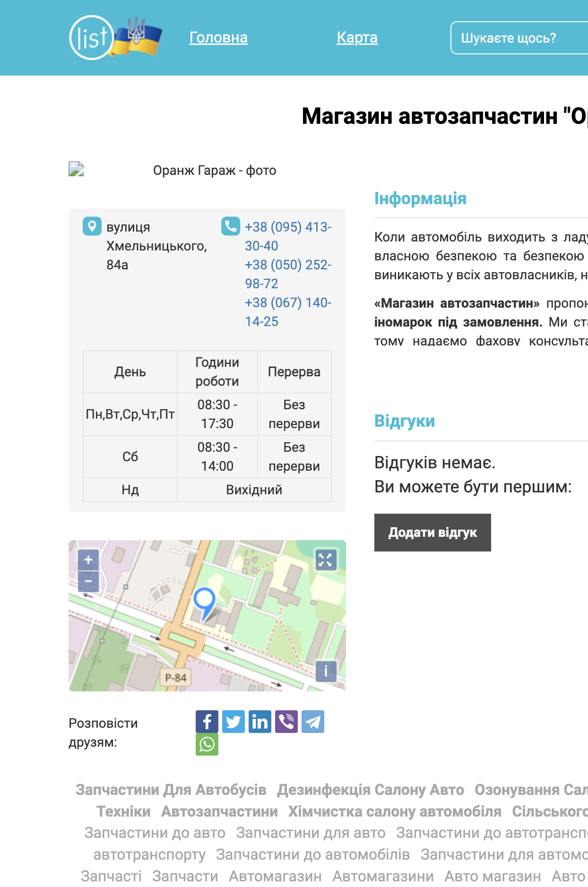This screenshot has height=887, width=588.
Task: Click the Перерва column header
Action: tap(294, 372)
